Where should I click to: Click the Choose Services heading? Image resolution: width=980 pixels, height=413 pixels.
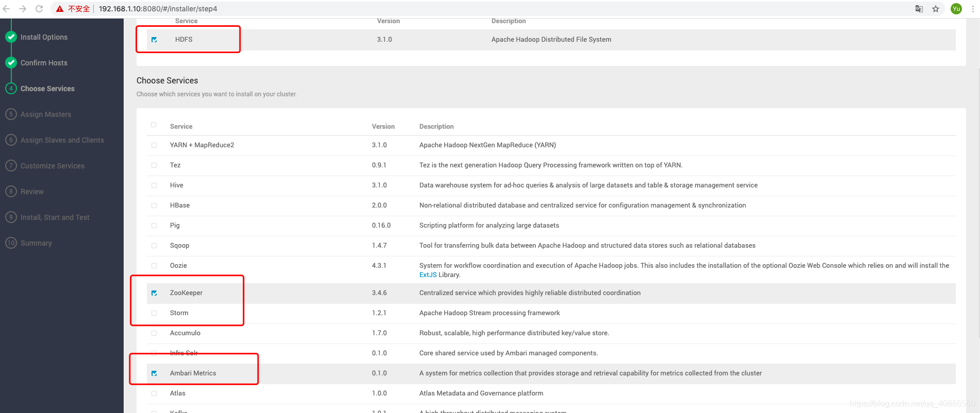point(167,80)
